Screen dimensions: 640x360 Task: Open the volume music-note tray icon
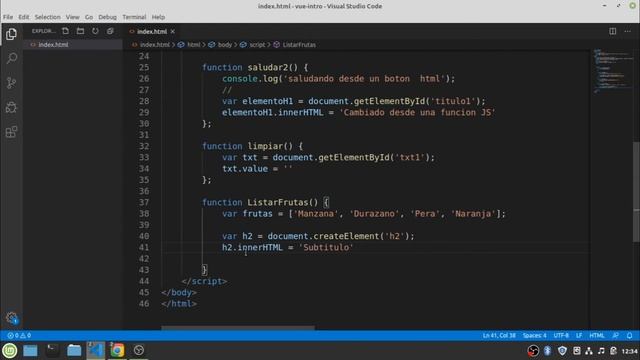601,351
